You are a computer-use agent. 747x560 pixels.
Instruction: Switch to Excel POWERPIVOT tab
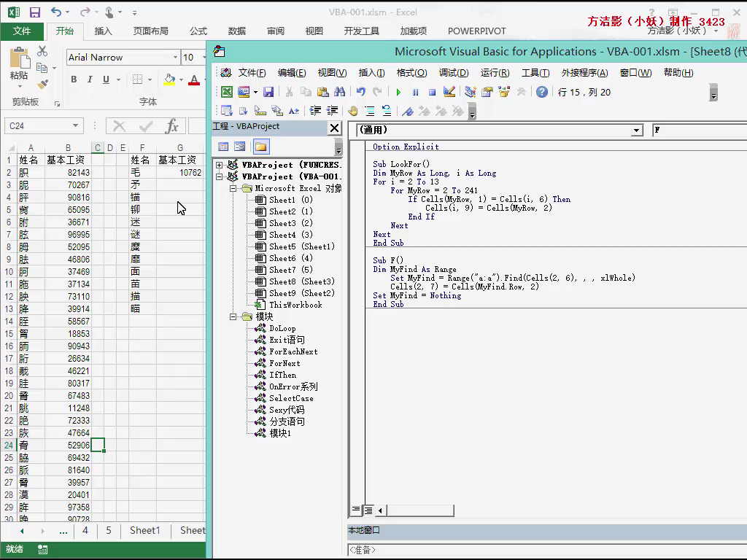coord(477,31)
